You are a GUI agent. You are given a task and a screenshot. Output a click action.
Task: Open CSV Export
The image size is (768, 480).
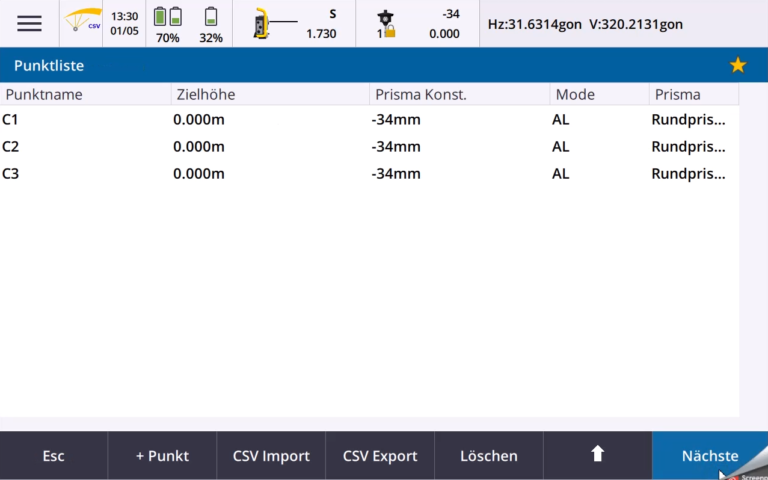point(380,456)
